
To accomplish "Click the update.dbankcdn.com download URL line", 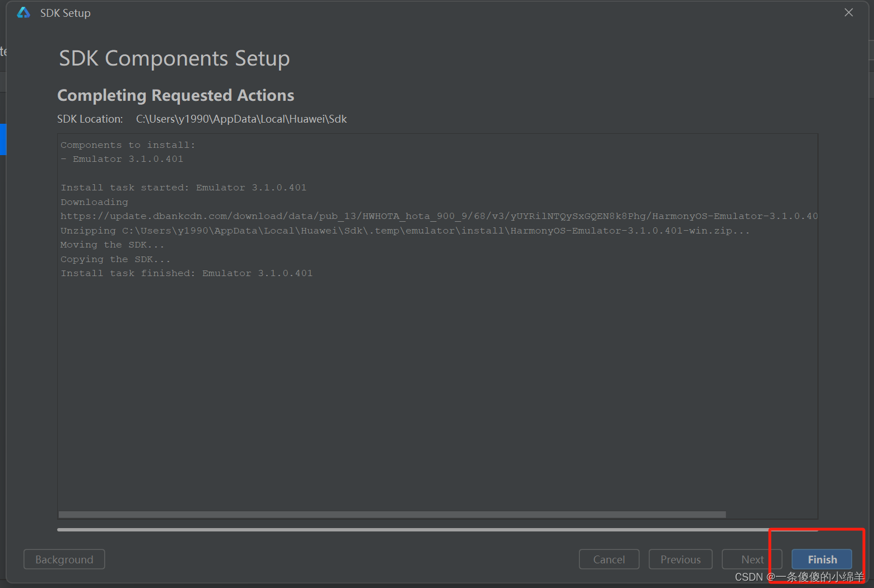I will (439, 216).
